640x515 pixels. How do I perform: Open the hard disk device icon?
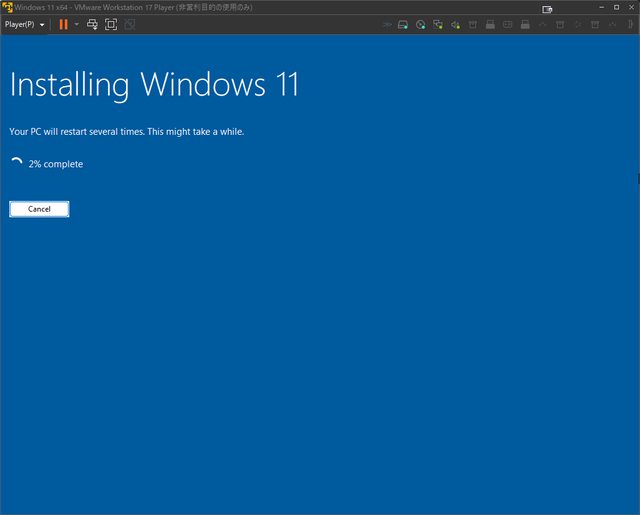click(403, 24)
